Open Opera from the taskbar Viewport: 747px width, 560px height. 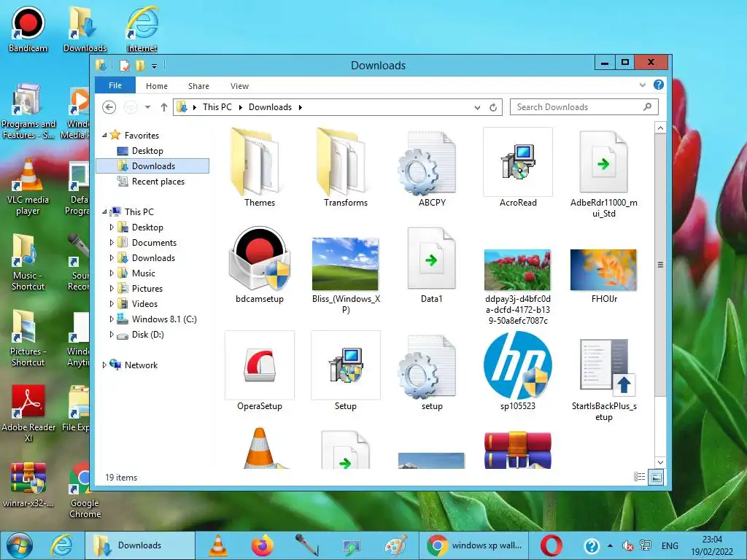551,545
